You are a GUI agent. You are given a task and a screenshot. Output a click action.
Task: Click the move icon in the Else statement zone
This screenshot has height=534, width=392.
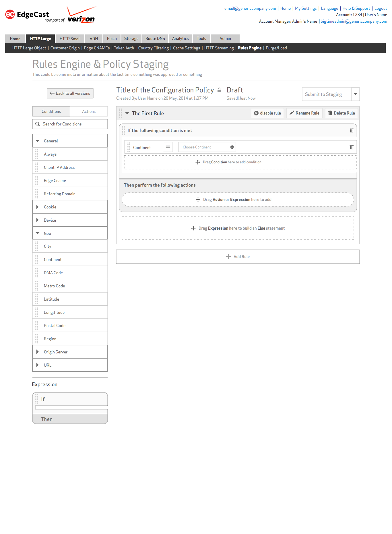coord(193,228)
